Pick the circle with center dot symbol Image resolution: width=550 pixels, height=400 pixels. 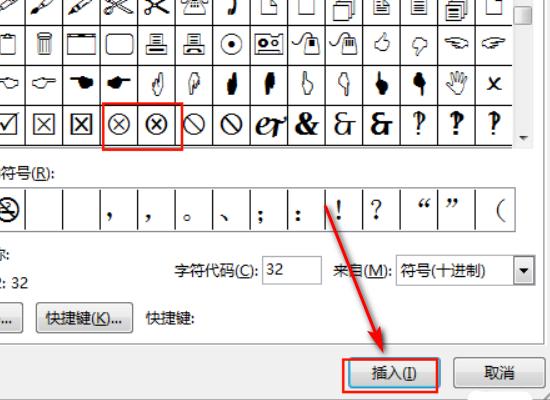point(232,45)
